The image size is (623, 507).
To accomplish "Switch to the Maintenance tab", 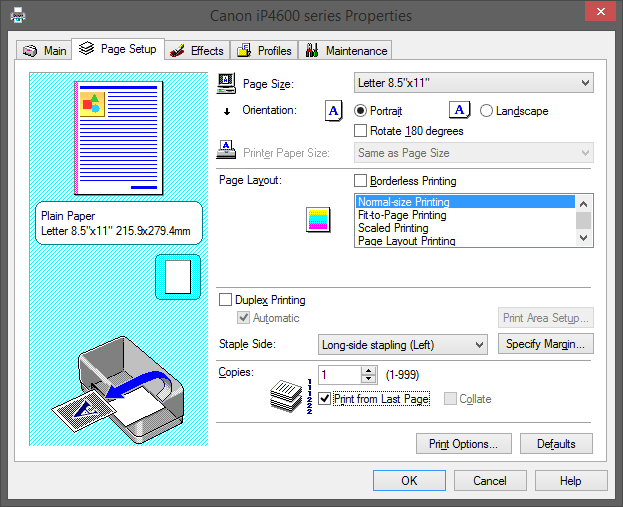I will pos(345,50).
